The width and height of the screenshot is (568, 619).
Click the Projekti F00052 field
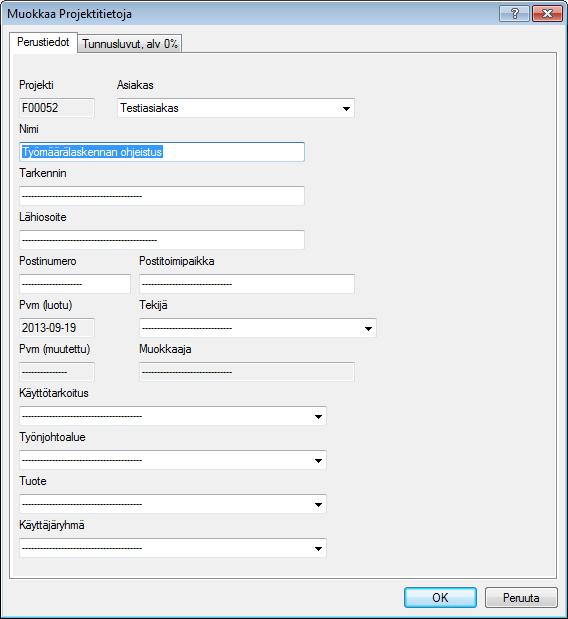click(x=57, y=108)
